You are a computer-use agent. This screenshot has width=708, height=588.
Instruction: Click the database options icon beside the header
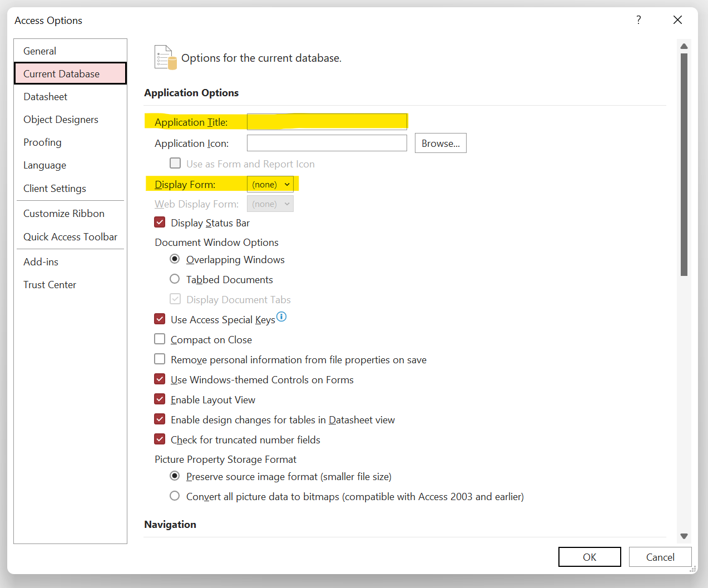pos(165,57)
